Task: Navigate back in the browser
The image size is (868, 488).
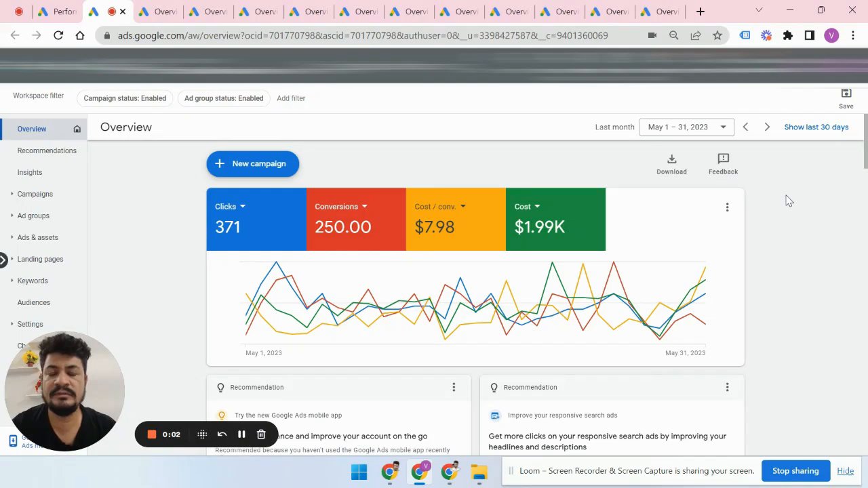Action: pyautogui.click(x=15, y=35)
